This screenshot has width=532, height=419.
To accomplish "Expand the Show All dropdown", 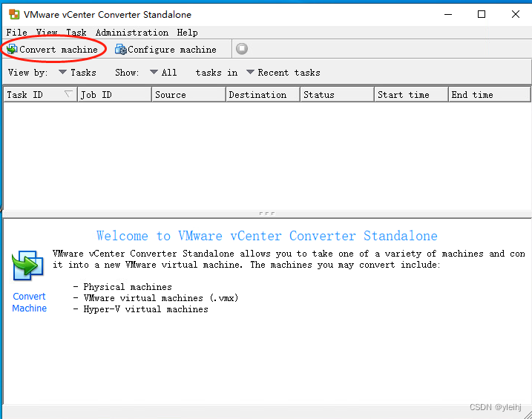I will click(x=163, y=73).
